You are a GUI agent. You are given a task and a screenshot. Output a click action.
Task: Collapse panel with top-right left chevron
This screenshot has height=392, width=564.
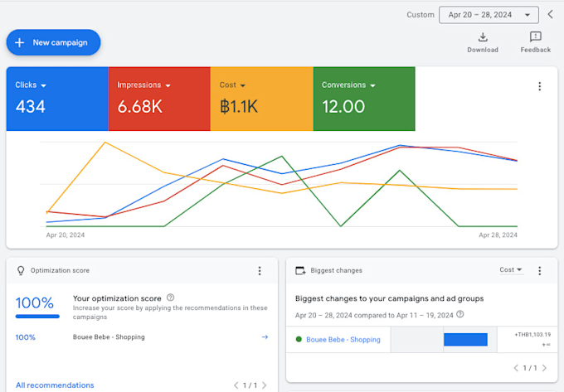[x=551, y=14]
